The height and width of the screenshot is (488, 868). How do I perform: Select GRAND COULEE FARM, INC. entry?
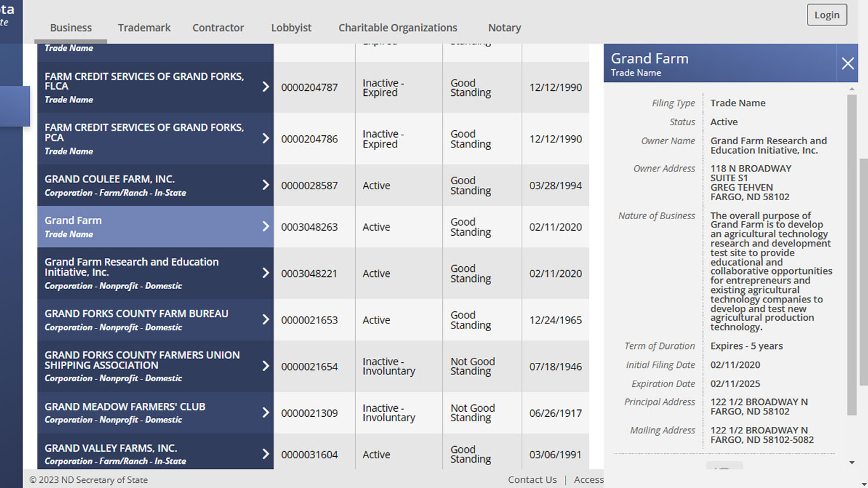(x=156, y=185)
